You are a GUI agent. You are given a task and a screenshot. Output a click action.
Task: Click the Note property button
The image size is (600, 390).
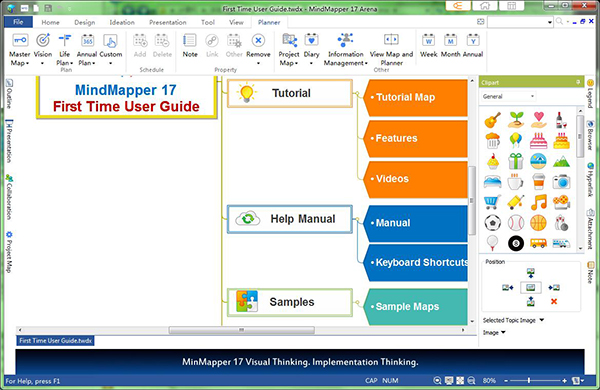(190, 46)
